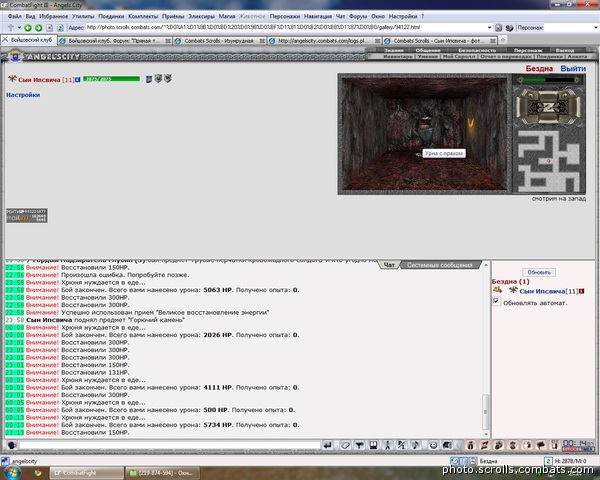This screenshot has height=480, width=600.
Task: Click the mail.ru counter banner
Action: click(x=27, y=216)
